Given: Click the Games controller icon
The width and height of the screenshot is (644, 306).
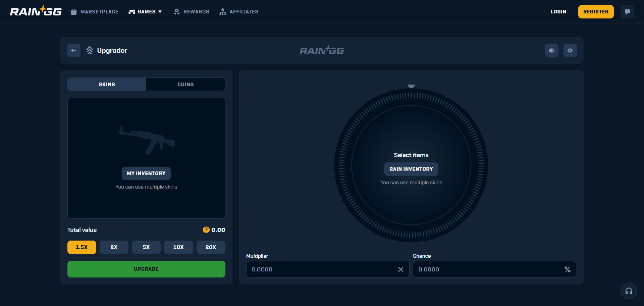Looking at the screenshot, I should [132, 12].
